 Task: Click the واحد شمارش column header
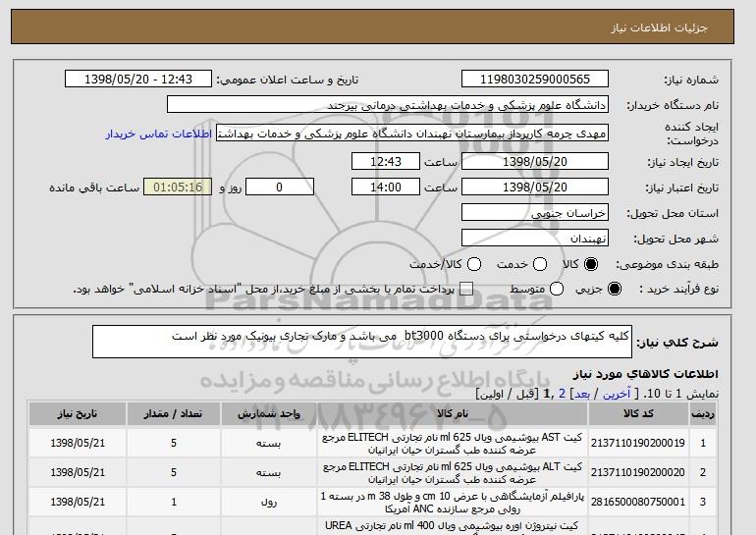(269, 414)
